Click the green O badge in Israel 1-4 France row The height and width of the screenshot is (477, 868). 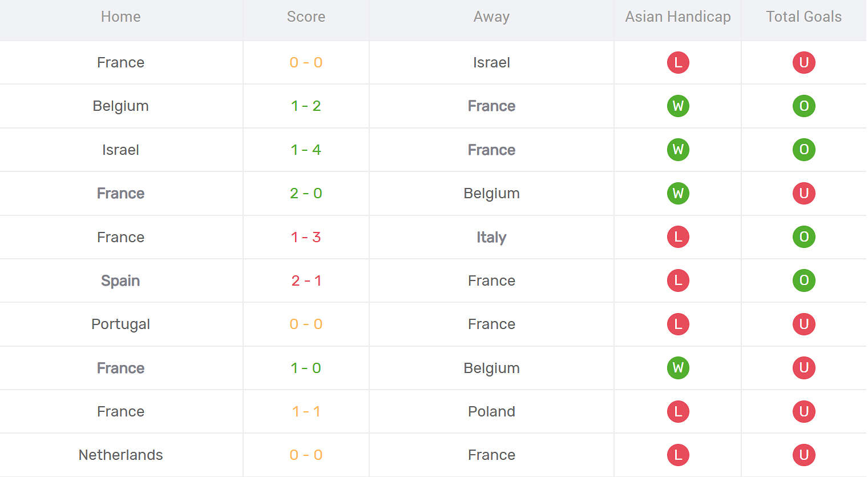coord(804,150)
